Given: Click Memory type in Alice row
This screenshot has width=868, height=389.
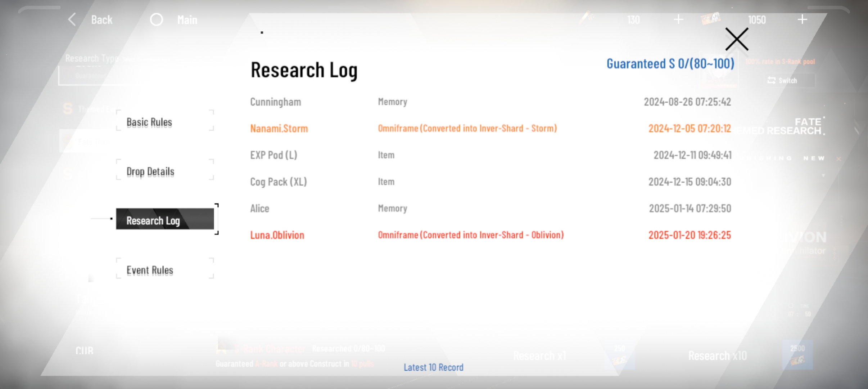Looking at the screenshot, I should (393, 209).
